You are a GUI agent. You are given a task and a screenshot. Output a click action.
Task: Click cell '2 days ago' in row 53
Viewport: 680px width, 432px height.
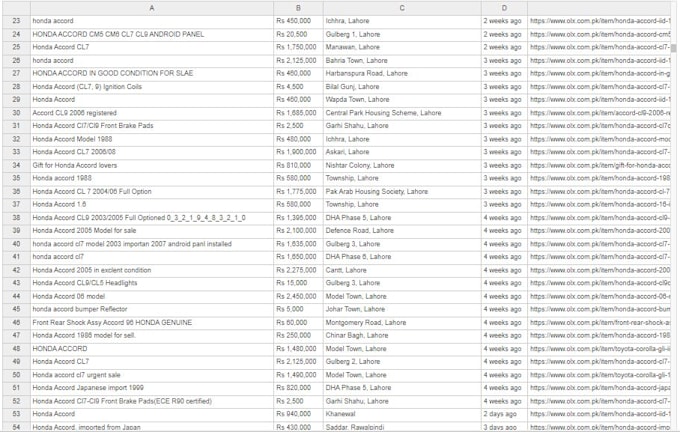pyautogui.click(x=504, y=414)
